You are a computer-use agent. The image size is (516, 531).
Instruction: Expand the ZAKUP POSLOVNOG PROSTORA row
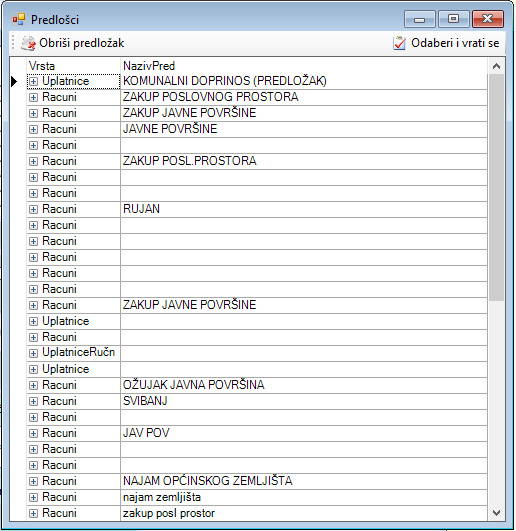(33, 97)
